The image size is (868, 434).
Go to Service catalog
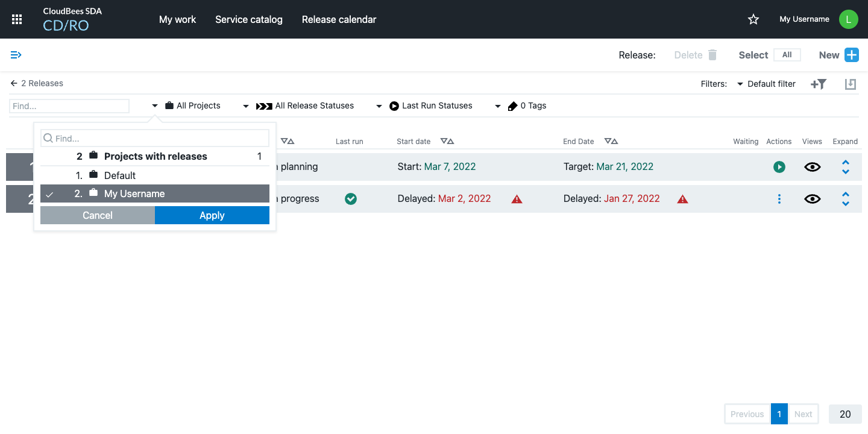pyautogui.click(x=248, y=19)
